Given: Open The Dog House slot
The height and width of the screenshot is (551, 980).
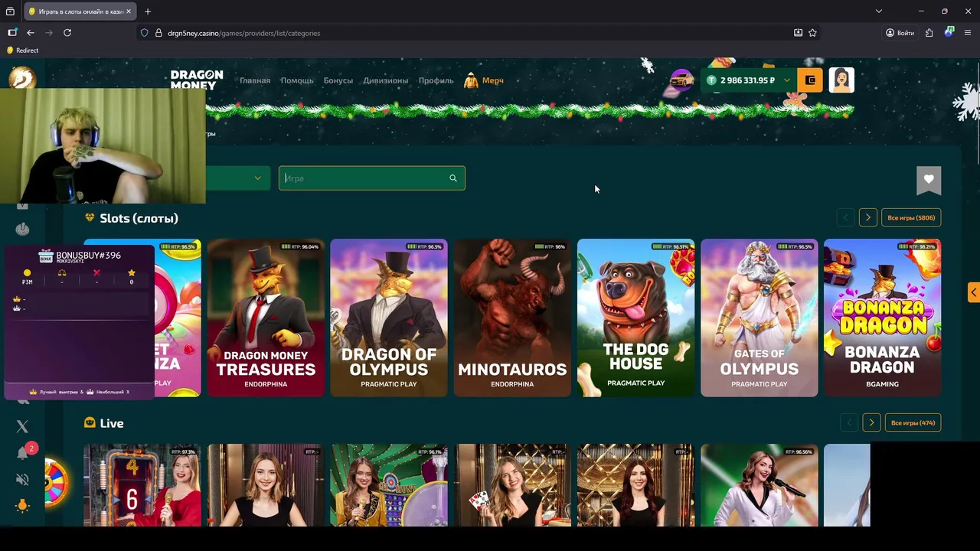Looking at the screenshot, I should click(x=635, y=318).
